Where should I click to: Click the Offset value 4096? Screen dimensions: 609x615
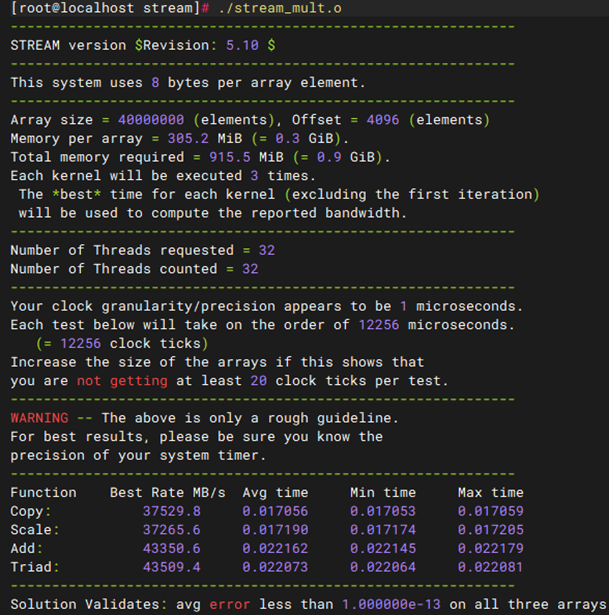383,120
